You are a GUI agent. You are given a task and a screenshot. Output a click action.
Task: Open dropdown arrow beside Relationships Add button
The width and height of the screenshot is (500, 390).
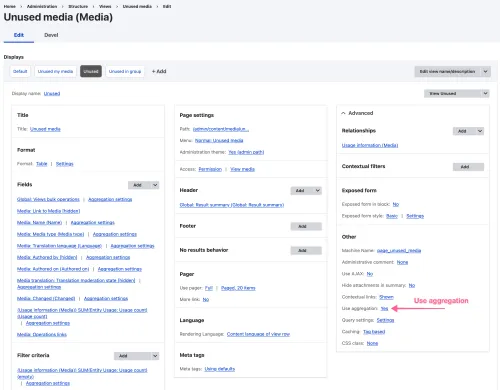[480, 131]
